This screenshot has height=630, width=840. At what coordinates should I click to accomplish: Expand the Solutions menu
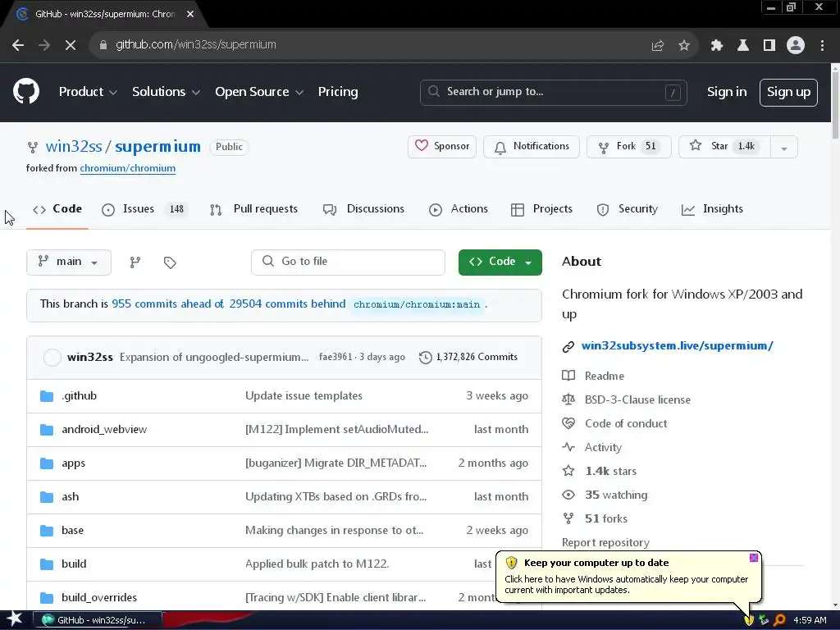[x=166, y=92]
